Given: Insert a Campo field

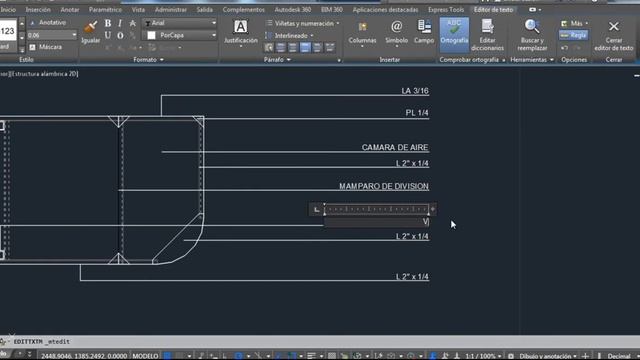Looking at the screenshot, I should click(x=424, y=32).
